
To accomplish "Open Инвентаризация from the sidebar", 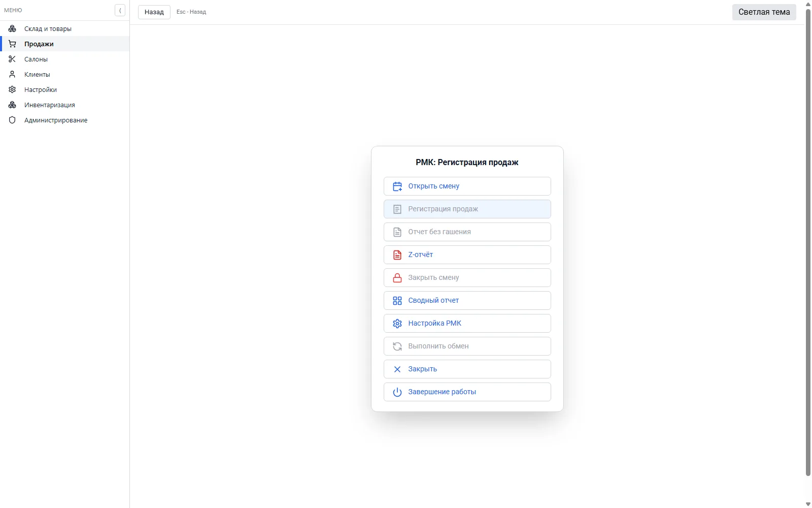I will (65, 105).
